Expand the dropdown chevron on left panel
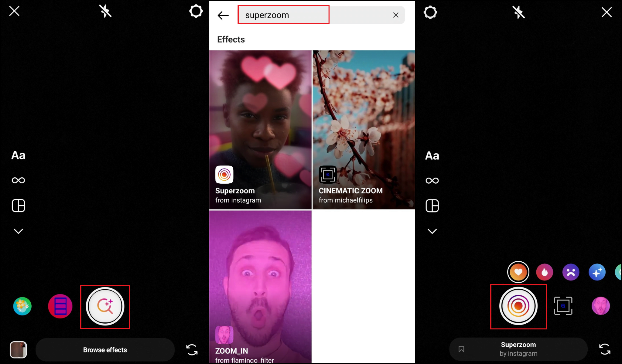 18,231
